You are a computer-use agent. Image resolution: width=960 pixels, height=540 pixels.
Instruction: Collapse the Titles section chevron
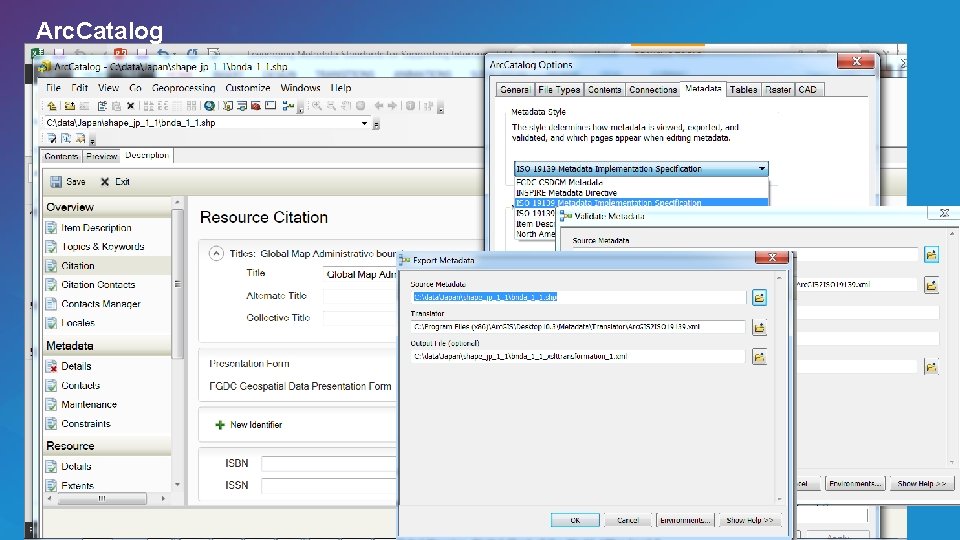216,253
